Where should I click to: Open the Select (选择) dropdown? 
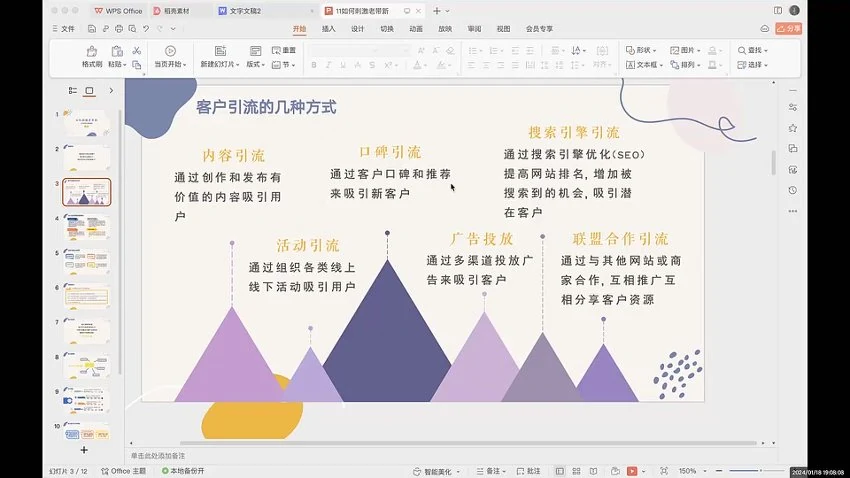point(752,64)
